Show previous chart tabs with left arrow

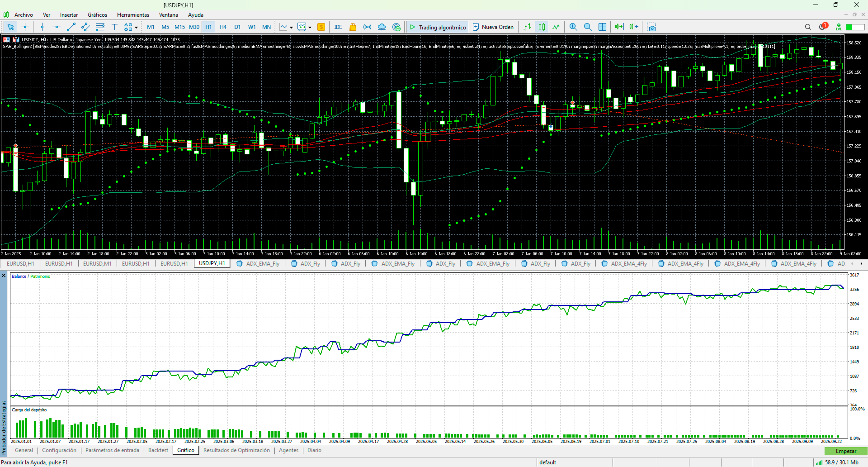click(x=852, y=263)
